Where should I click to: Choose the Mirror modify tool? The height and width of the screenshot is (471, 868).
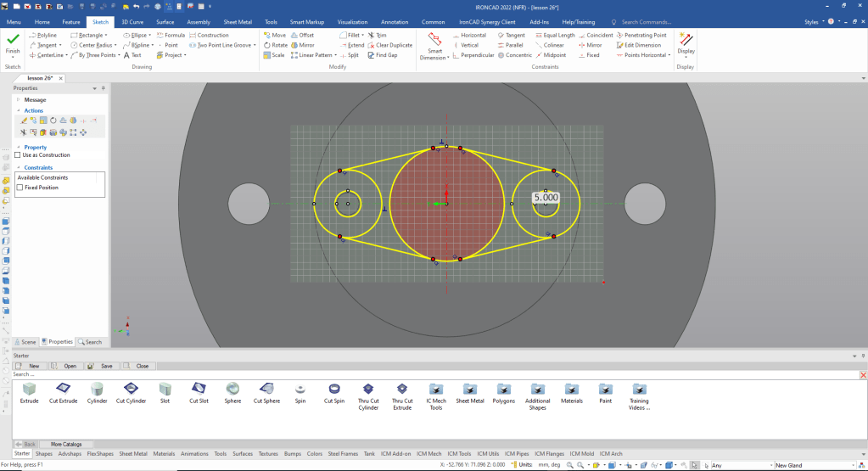302,45
